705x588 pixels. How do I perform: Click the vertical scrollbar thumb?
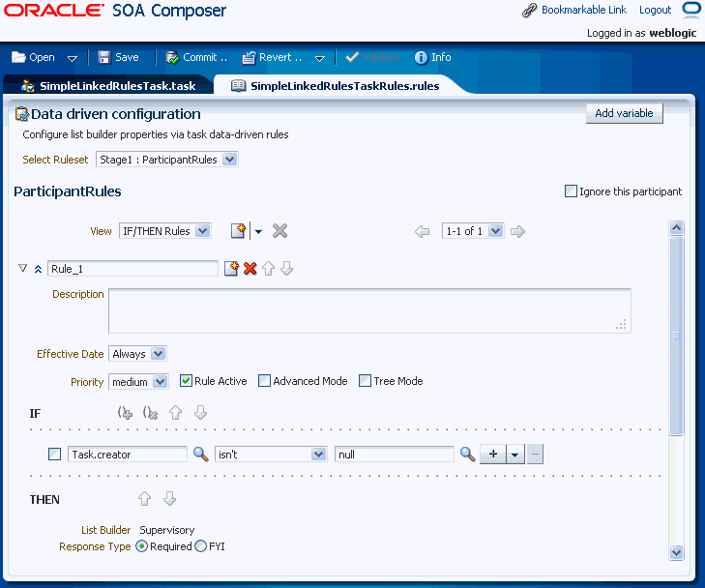(x=676, y=336)
